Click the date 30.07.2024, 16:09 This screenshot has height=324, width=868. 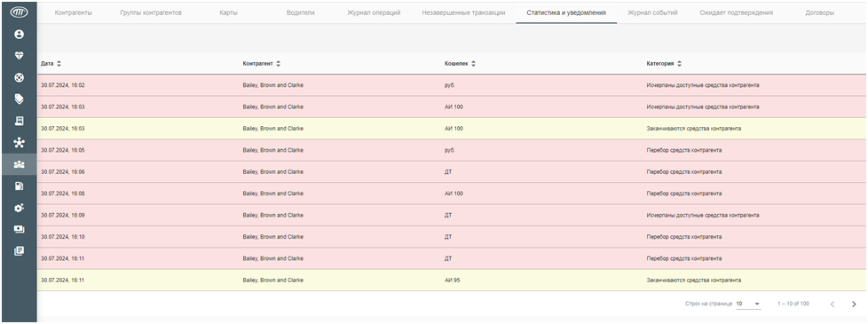pos(62,215)
